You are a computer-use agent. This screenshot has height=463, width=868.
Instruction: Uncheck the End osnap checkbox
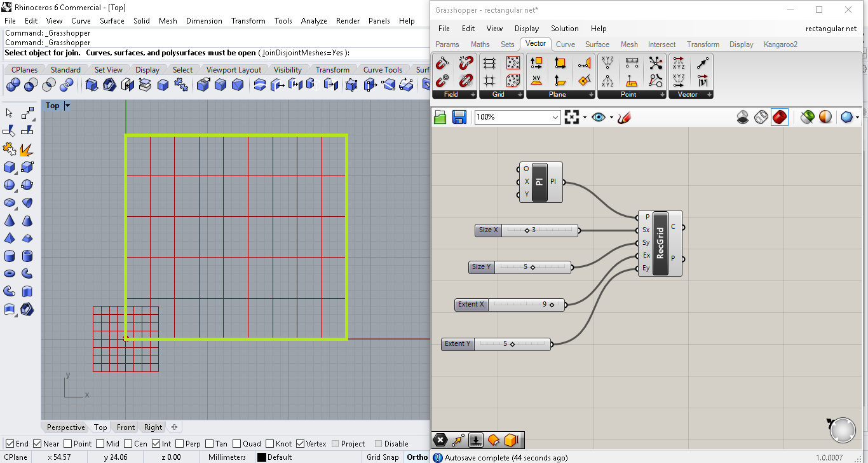[x=10, y=444]
